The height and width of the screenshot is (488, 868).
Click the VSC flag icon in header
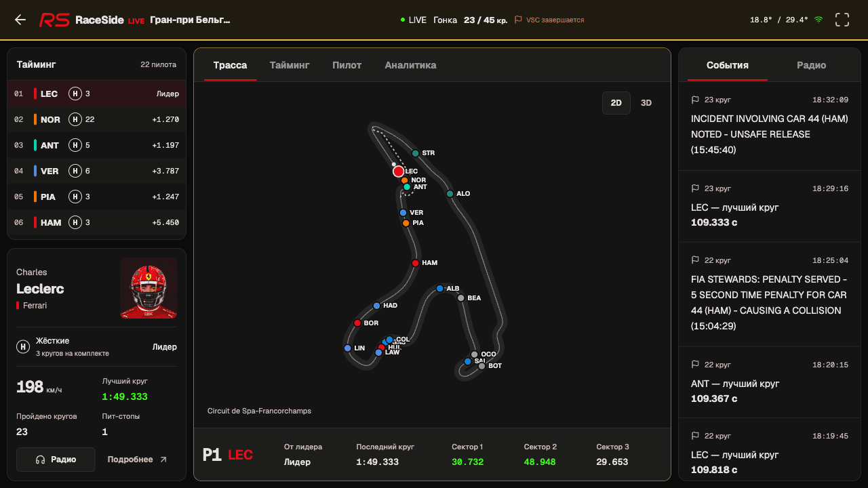518,20
